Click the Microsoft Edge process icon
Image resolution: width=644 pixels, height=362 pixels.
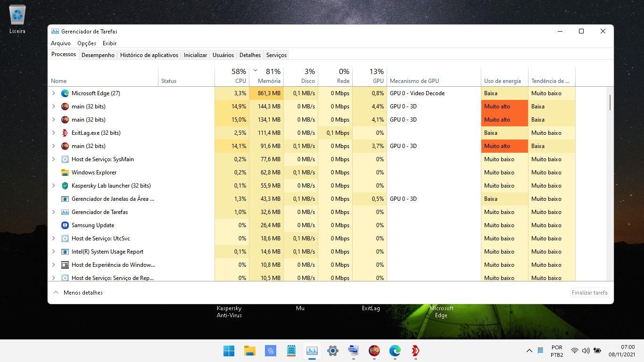(x=65, y=93)
